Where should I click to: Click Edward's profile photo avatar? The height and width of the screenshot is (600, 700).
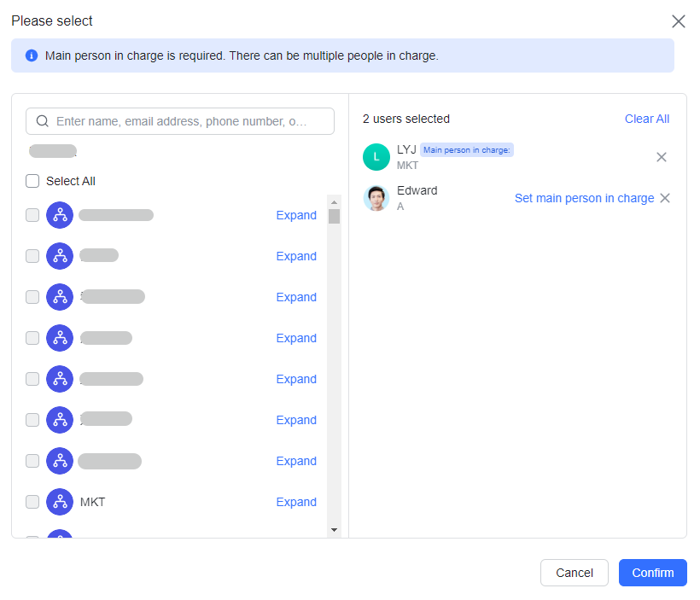[x=376, y=198]
